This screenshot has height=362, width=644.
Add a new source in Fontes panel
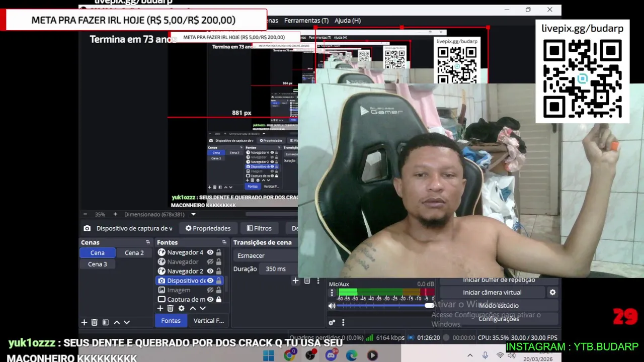click(160, 308)
